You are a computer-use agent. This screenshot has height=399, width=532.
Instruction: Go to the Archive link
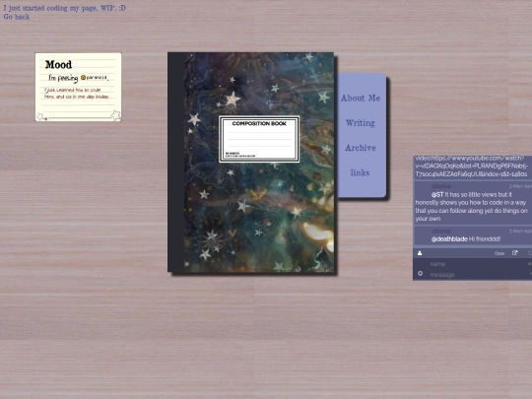[x=361, y=148]
